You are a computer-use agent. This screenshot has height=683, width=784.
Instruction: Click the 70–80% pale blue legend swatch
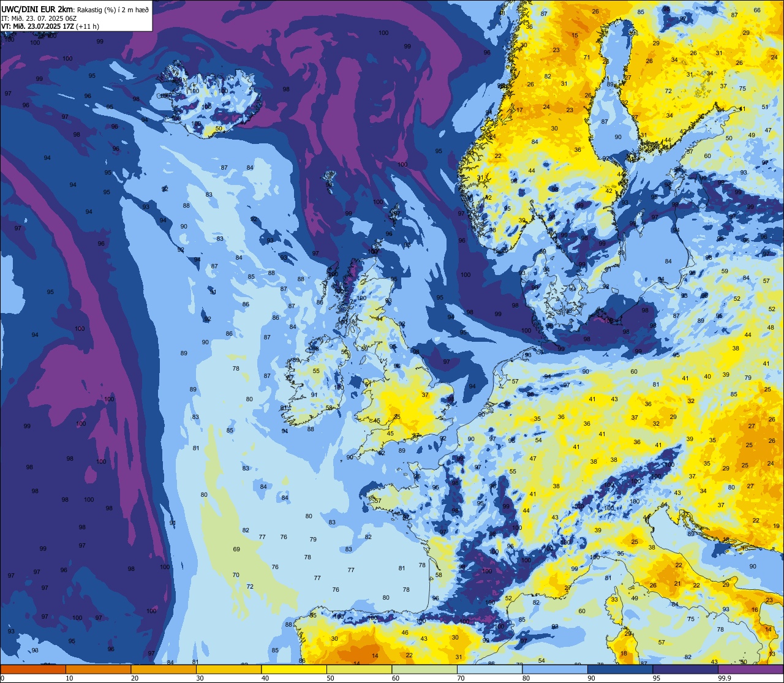pyautogui.click(x=489, y=669)
